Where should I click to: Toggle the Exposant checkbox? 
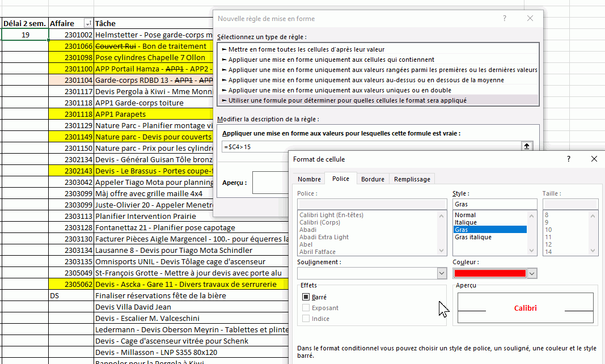[306, 308]
